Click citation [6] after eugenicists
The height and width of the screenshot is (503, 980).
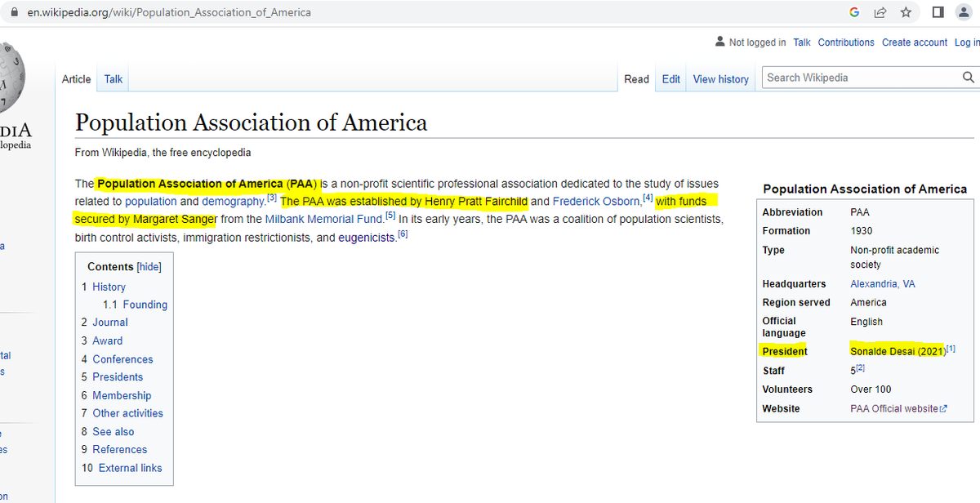click(403, 235)
